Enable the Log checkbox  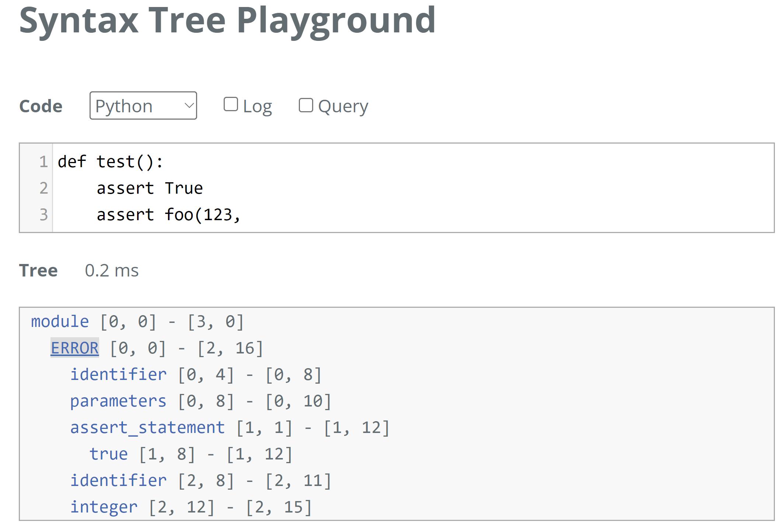pyautogui.click(x=231, y=105)
